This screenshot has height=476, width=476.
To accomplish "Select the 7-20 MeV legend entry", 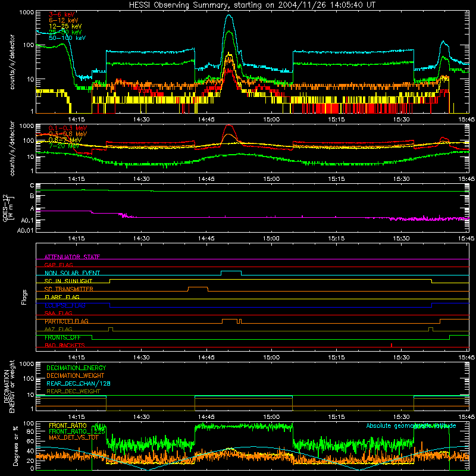I will [x=64, y=146].
